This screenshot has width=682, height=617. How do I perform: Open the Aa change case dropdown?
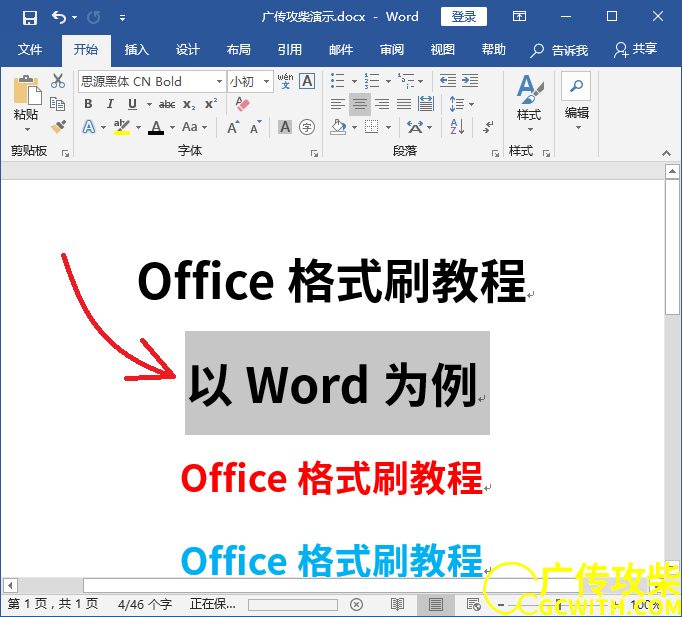tap(194, 127)
